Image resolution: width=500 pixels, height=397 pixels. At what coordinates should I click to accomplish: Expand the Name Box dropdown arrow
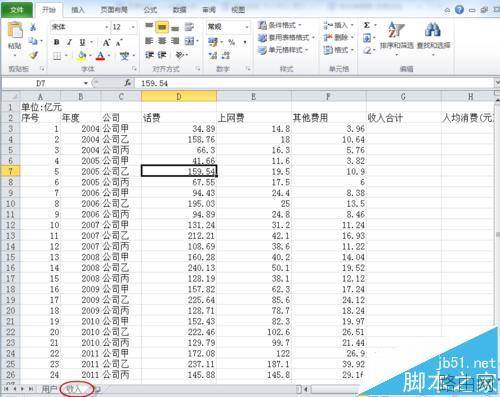86,83
